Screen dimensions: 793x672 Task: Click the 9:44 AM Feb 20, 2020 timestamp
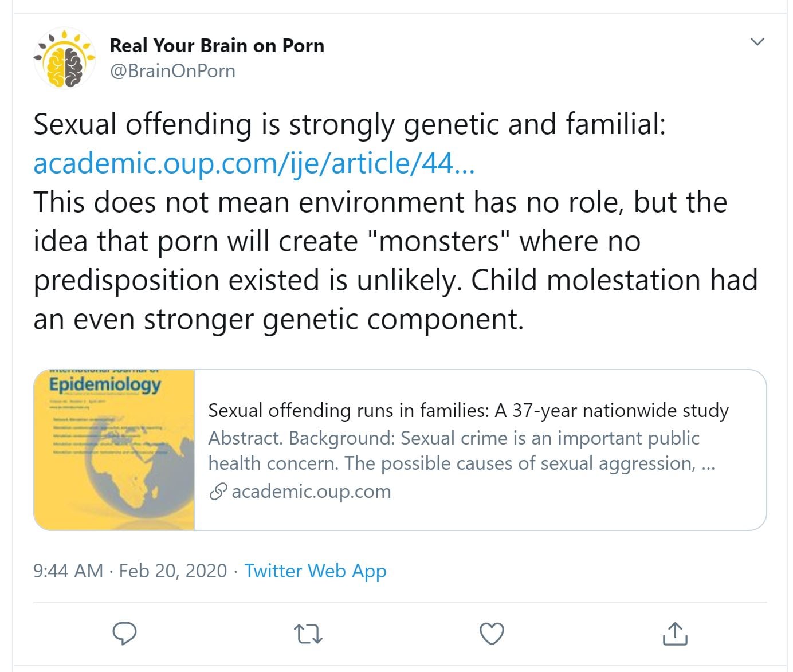[x=130, y=571]
